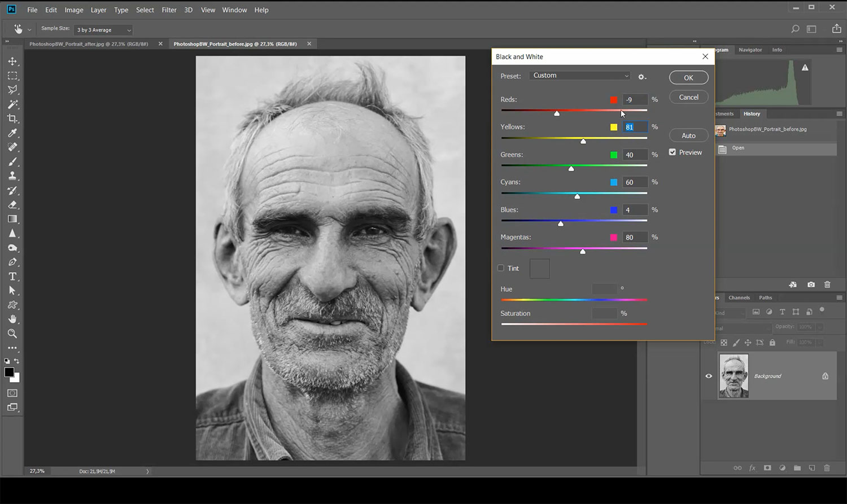Disable the Preview checkbox
Viewport: 847px width, 504px height.
(673, 152)
